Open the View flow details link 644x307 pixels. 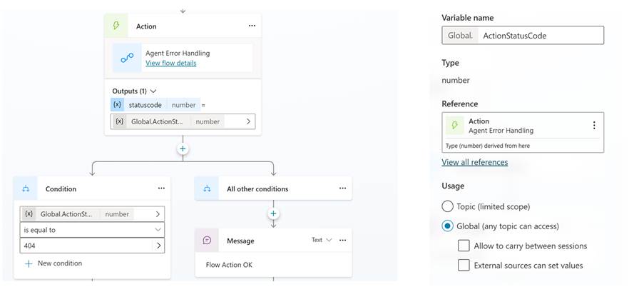[170, 63]
